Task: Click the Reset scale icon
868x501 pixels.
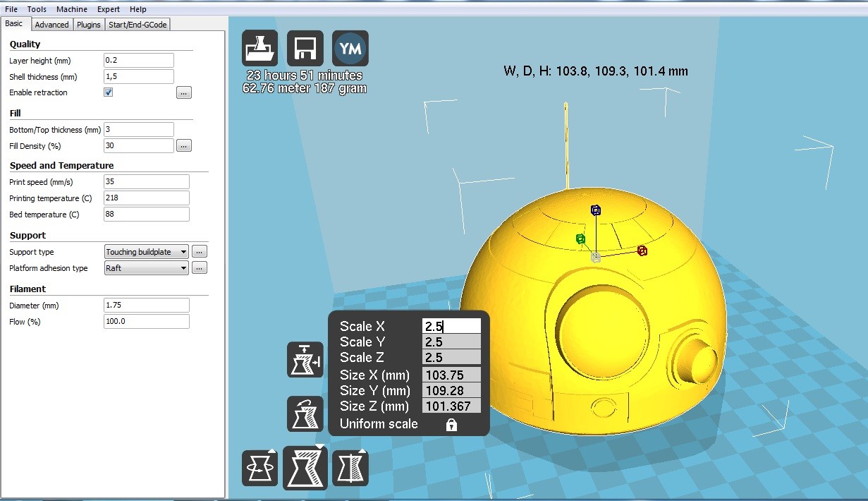Action: (305, 414)
